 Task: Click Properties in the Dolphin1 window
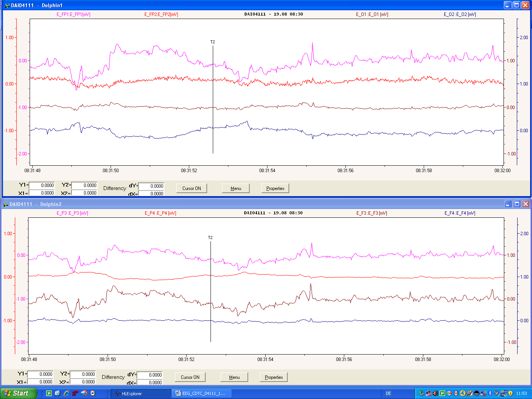[x=275, y=188]
